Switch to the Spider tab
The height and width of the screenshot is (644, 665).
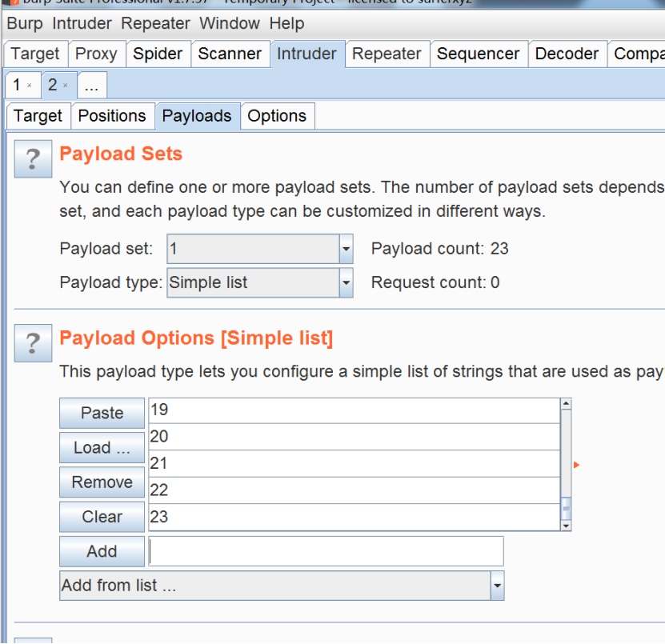pos(158,54)
